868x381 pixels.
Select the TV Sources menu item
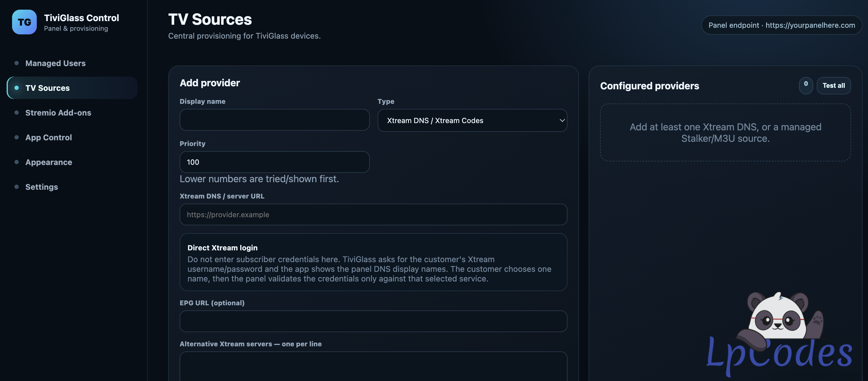pyautogui.click(x=72, y=88)
